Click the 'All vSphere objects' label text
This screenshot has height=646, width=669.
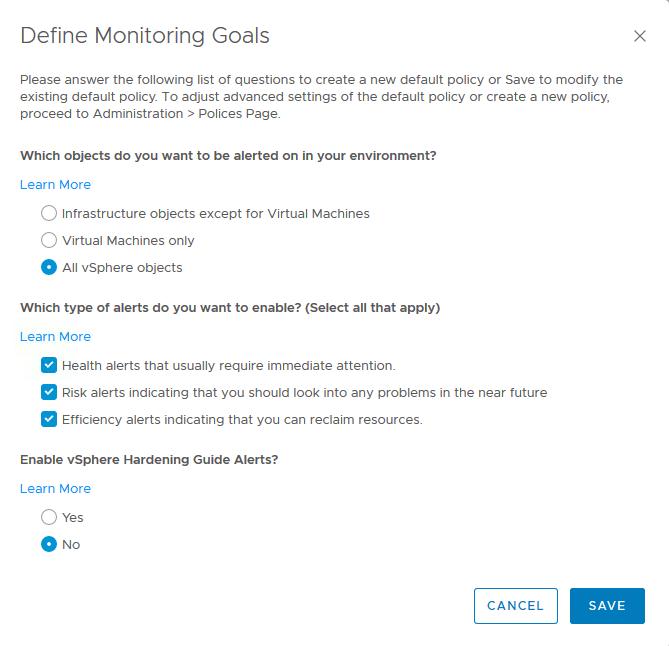[x=122, y=268]
